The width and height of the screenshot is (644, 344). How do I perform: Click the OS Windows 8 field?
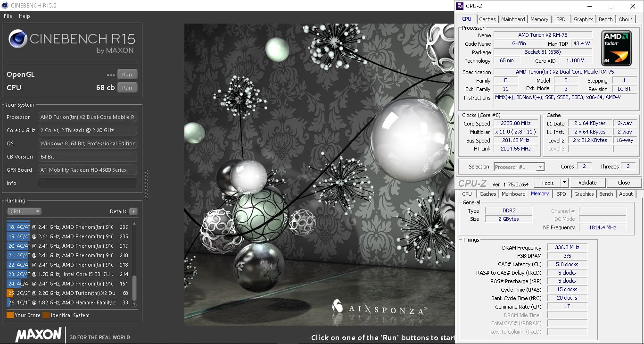point(88,143)
